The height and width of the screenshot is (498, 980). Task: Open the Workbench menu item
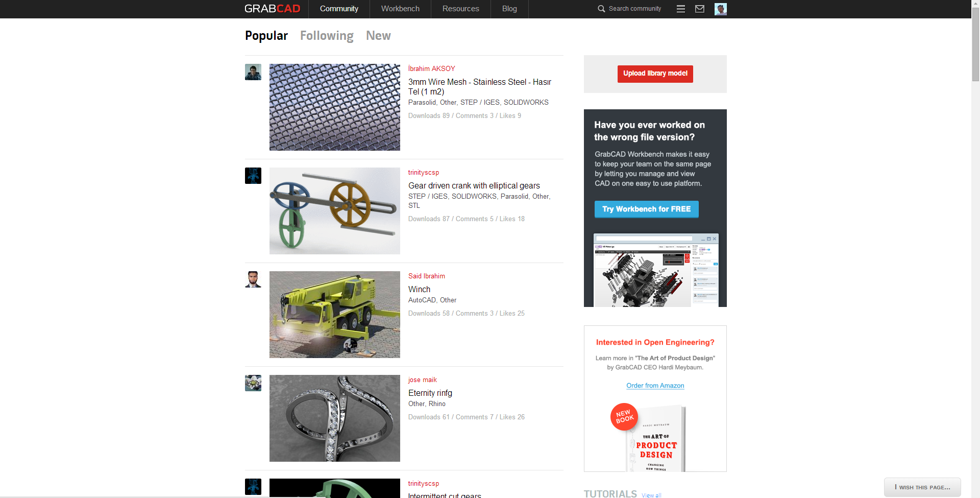point(400,9)
